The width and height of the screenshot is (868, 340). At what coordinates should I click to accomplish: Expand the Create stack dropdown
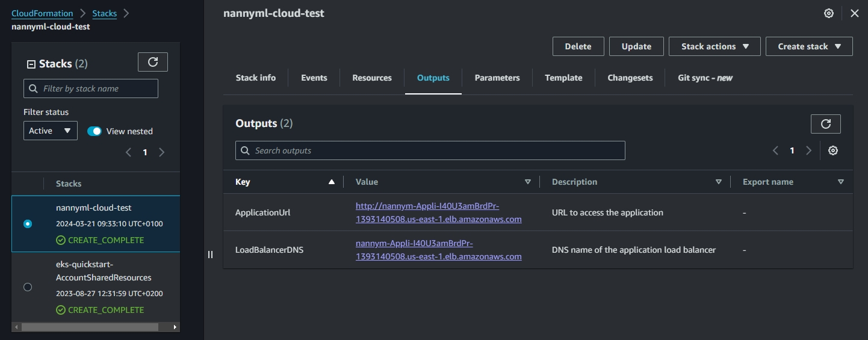tap(808, 46)
